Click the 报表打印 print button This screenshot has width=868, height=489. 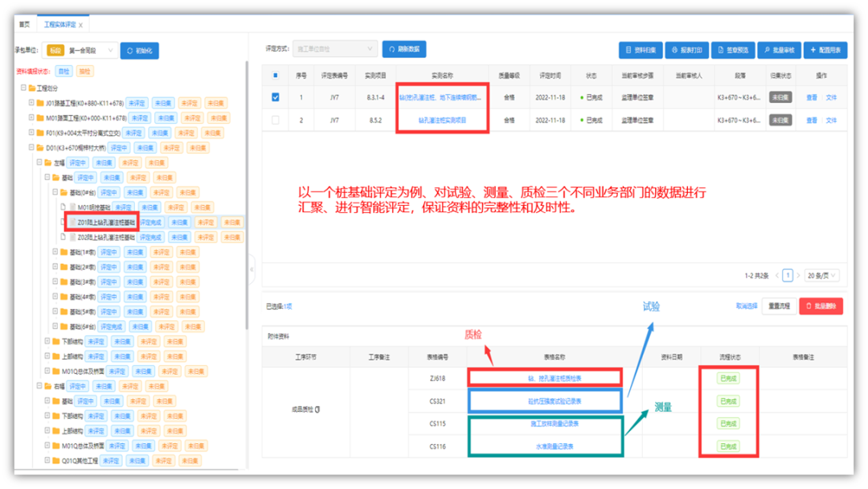coord(686,50)
